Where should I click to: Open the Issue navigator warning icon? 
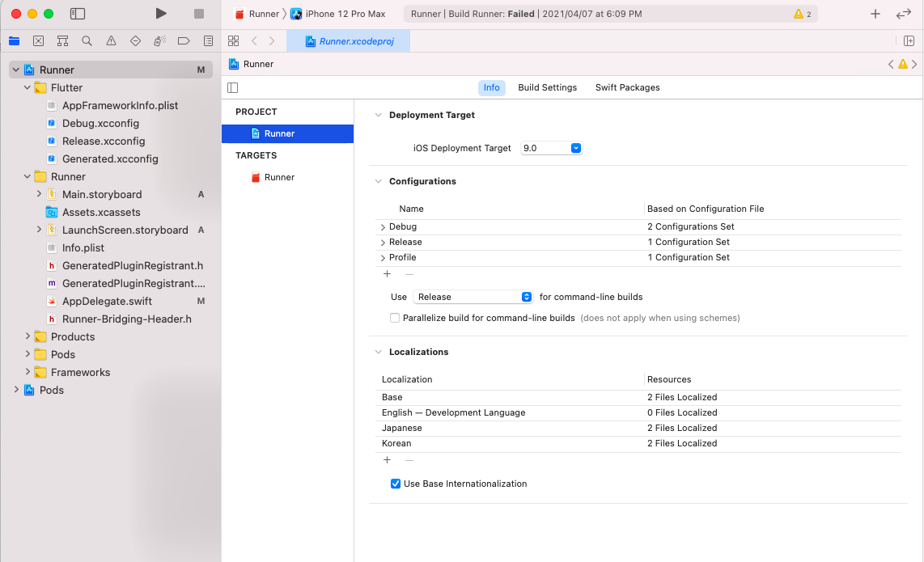coord(111,40)
